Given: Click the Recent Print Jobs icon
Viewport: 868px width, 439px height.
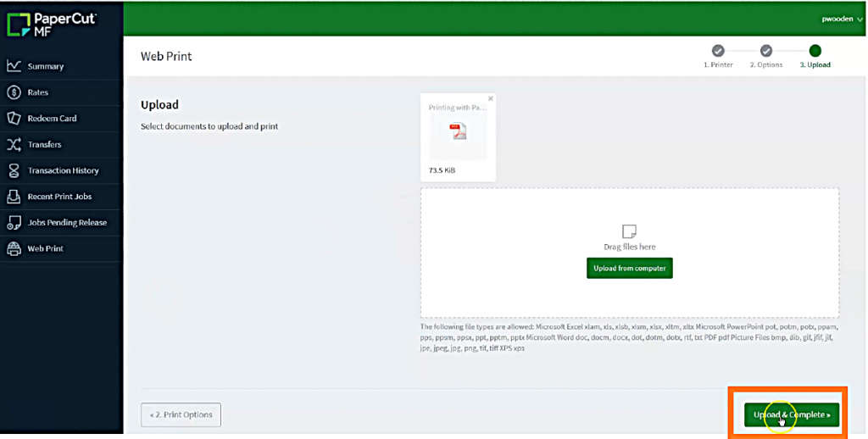Looking at the screenshot, I should click(14, 197).
